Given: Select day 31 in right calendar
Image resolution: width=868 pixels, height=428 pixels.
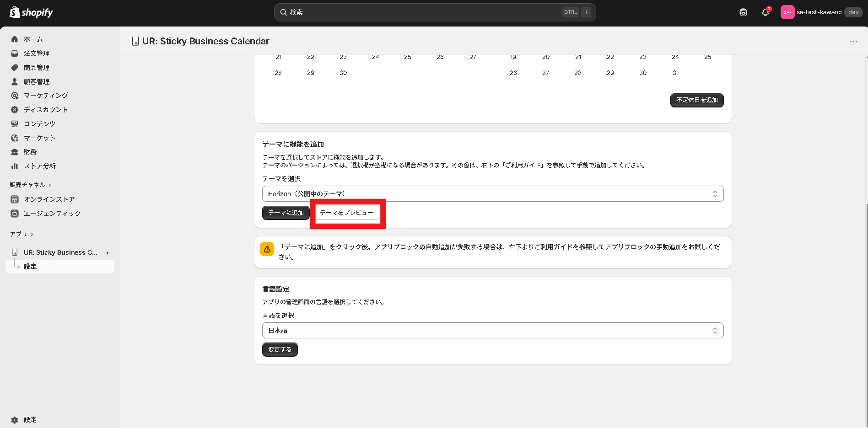Looking at the screenshot, I should (676, 73).
